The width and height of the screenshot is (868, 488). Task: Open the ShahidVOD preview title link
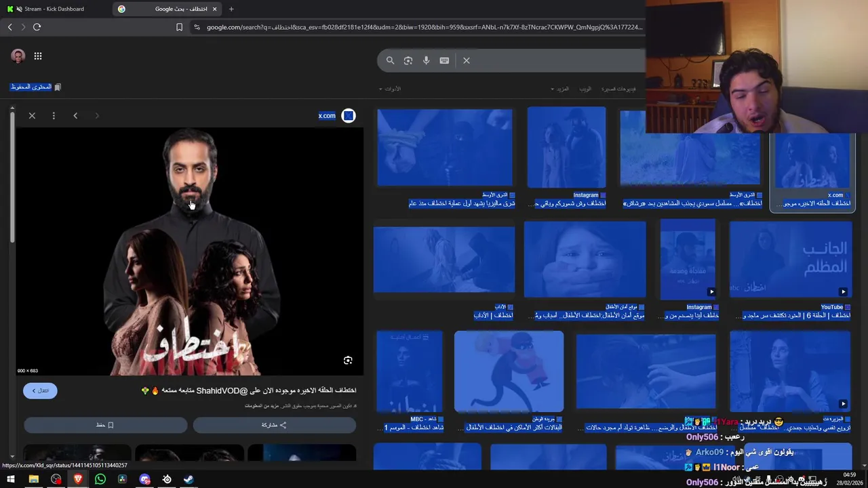click(x=248, y=390)
